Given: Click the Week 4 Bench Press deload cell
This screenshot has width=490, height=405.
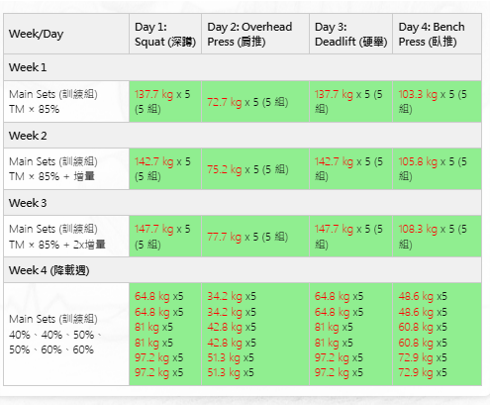Looking at the screenshot, I should (437, 334).
